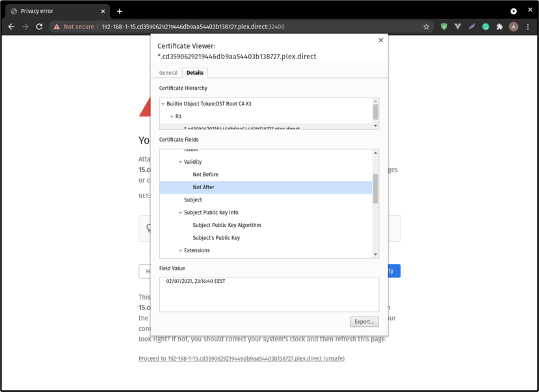Open the profile avatar menu
Viewport: 539px width, 392px height.
point(514,27)
